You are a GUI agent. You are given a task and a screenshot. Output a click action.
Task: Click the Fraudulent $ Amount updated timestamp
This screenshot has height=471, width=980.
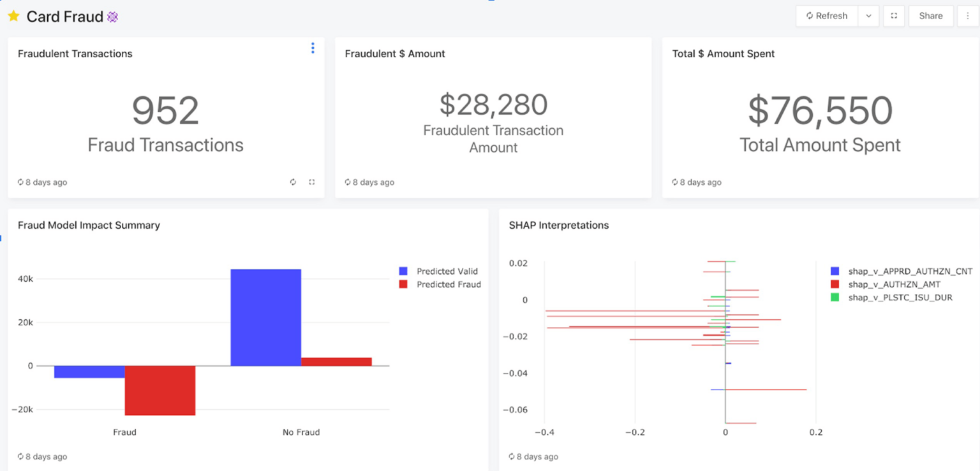coord(369,182)
